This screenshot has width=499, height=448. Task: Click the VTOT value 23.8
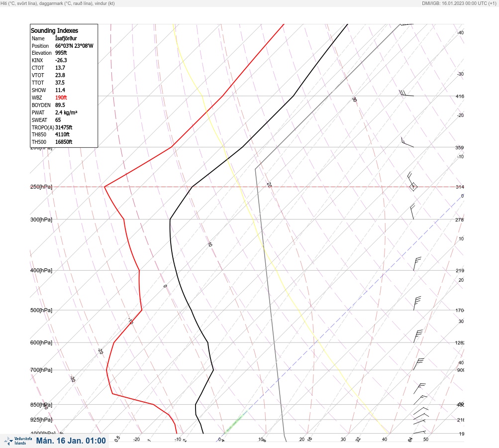coord(60,75)
